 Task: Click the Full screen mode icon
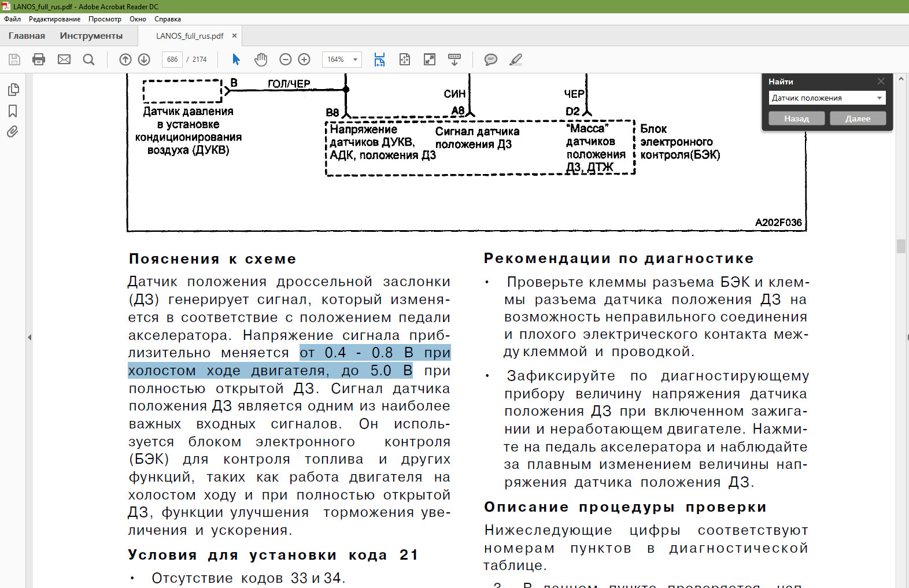coord(430,60)
